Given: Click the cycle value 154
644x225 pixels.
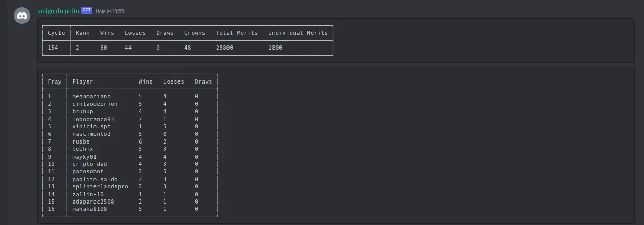Looking at the screenshot, I should (x=53, y=48).
